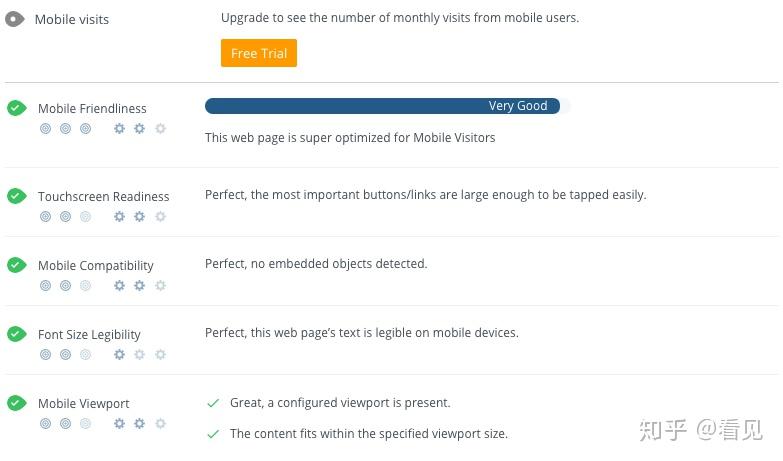Click the Very Good progress bar
Viewport: 783px width, 461px height.
[x=382, y=106]
